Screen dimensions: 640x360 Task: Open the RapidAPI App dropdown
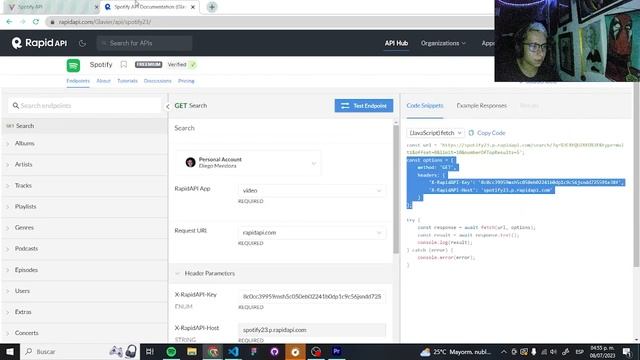[x=312, y=191]
